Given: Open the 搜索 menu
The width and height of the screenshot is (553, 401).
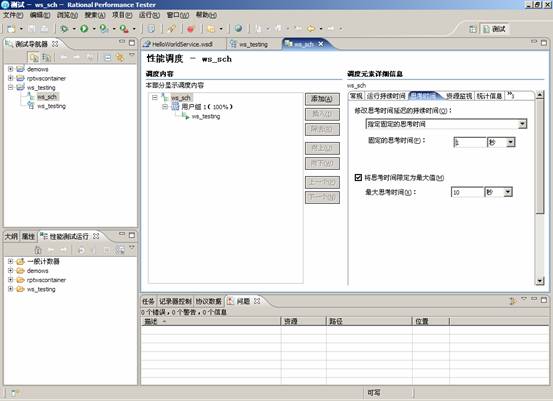Looking at the screenshot, I should click(95, 15).
